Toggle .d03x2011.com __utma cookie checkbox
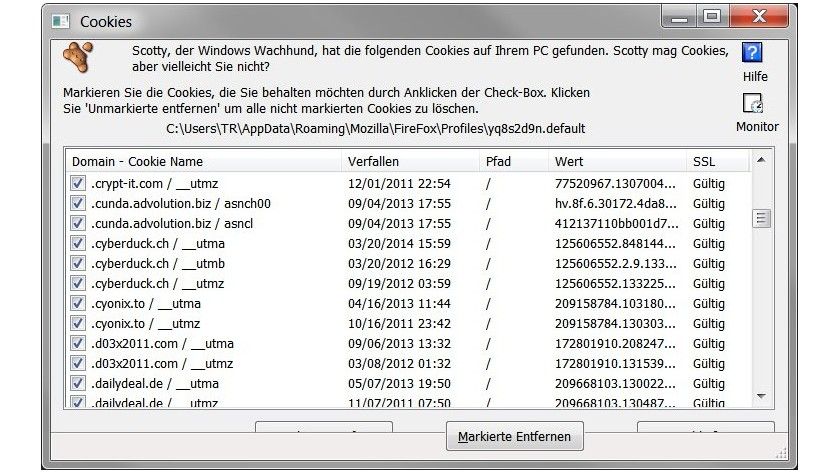 coord(78,343)
